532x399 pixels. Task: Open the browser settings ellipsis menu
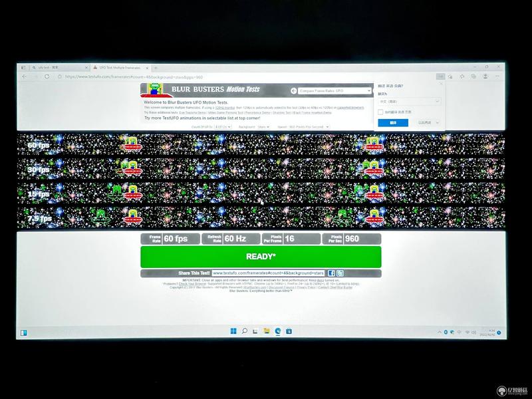(497, 76)
